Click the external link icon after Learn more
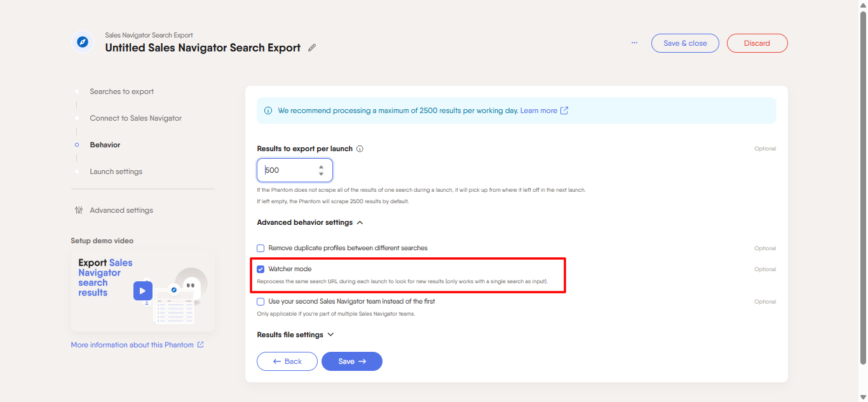This screenshot has width=868, height=402. point(564,110)
